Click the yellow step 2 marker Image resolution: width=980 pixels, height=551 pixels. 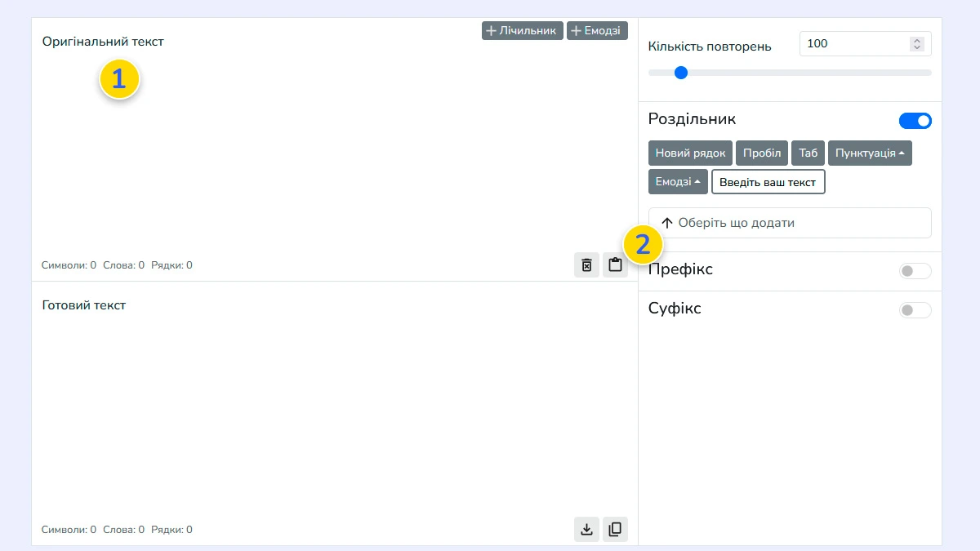[643, 244]
